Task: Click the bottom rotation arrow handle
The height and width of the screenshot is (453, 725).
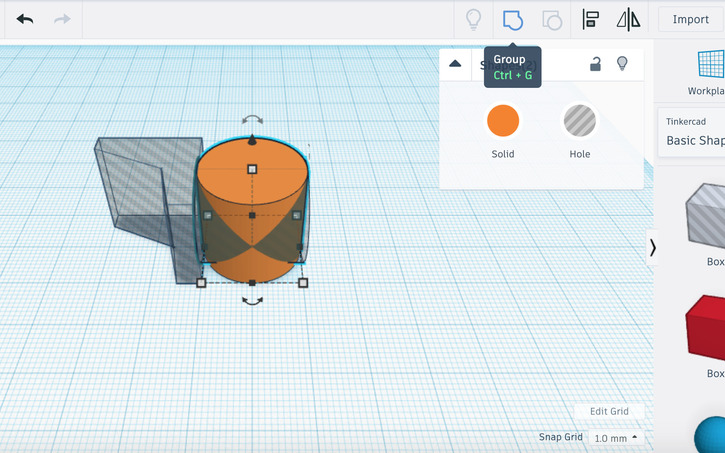Action: [252, 301]
